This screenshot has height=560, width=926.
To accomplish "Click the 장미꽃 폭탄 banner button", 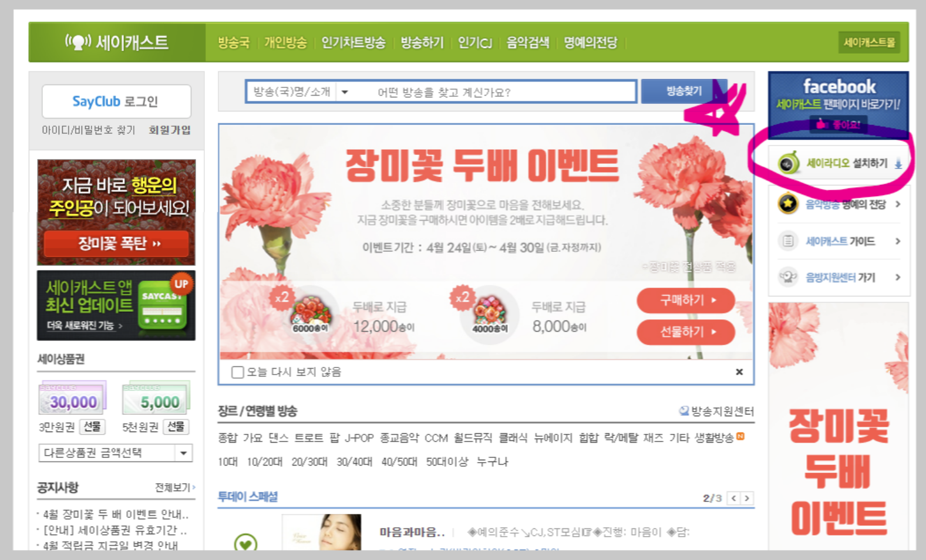I will (x=117, y=243).
